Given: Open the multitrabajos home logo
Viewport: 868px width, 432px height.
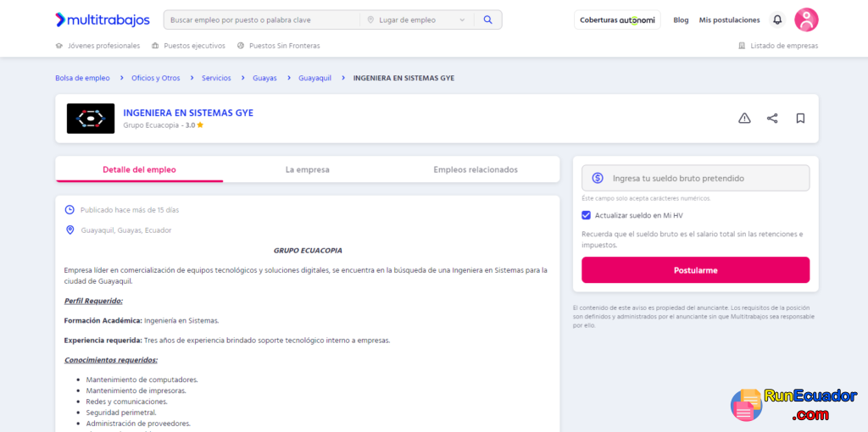Looking at the screenshot, I should point(103,20).
